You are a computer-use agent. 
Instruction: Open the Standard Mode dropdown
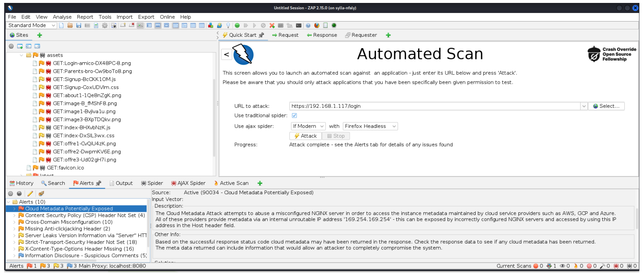(x=32, y=25)
